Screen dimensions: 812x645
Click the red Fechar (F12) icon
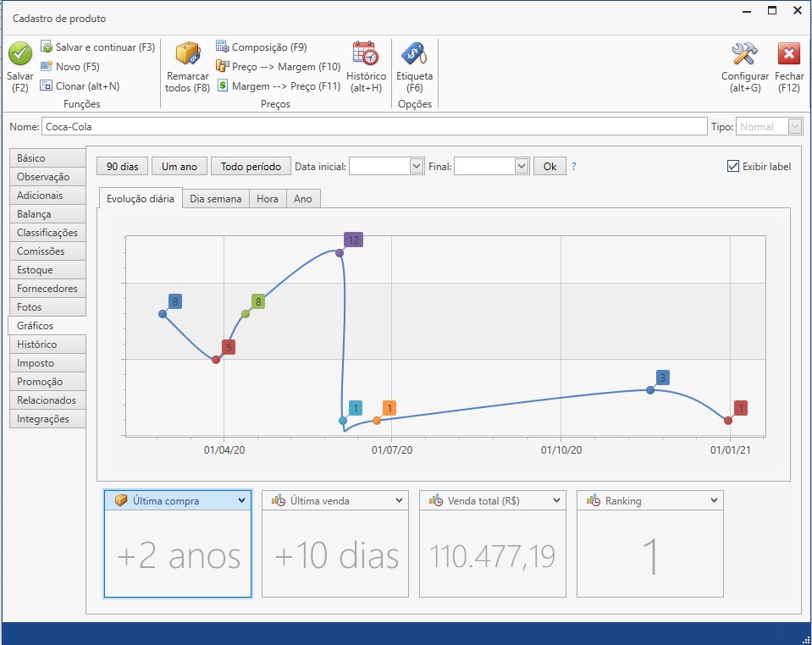click(789, 54)
